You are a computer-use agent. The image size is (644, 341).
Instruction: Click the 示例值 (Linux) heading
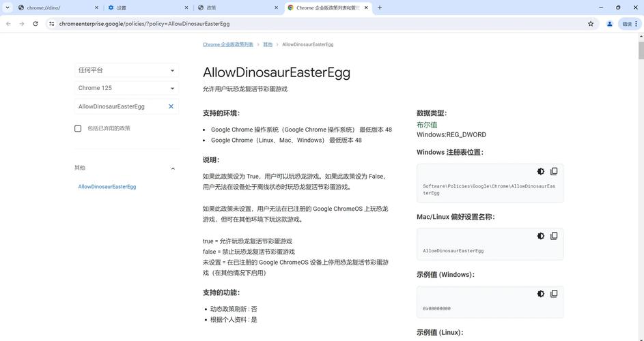coord(440,332)
